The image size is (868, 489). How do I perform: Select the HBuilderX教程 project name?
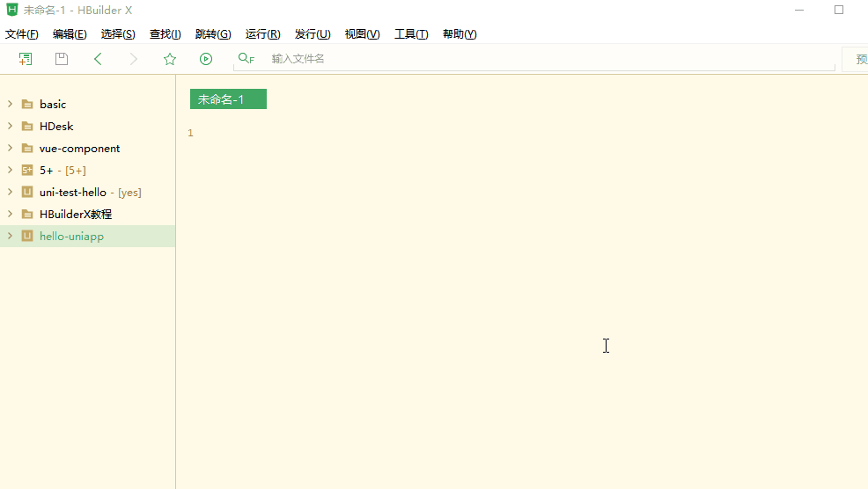pyautogui.click(x=76, y=214)
